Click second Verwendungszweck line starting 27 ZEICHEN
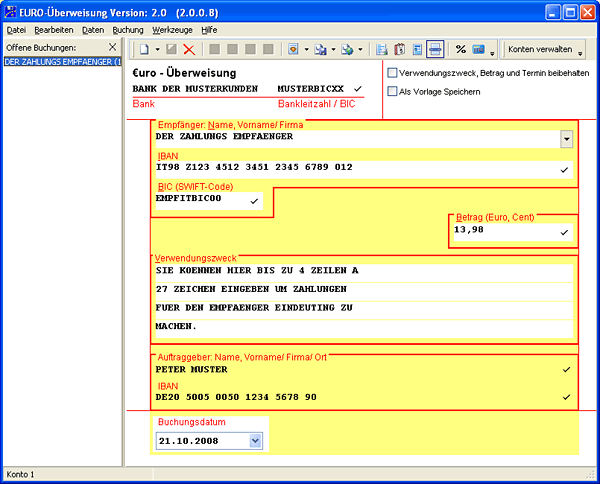Image resolution: width=600 pixels, height=484 pixels. tap(364, 291)
